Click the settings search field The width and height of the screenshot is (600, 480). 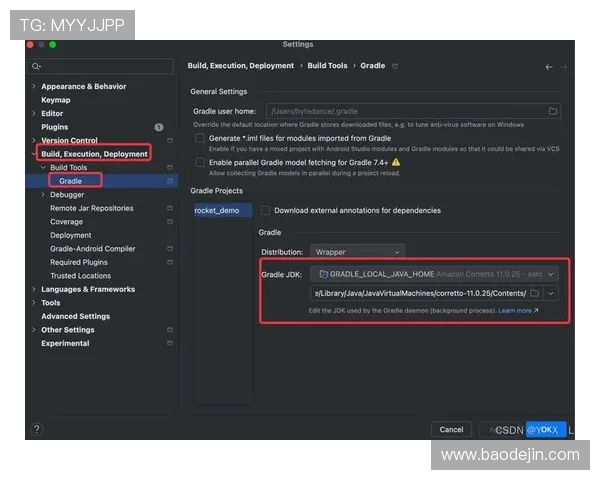point(100,66)
